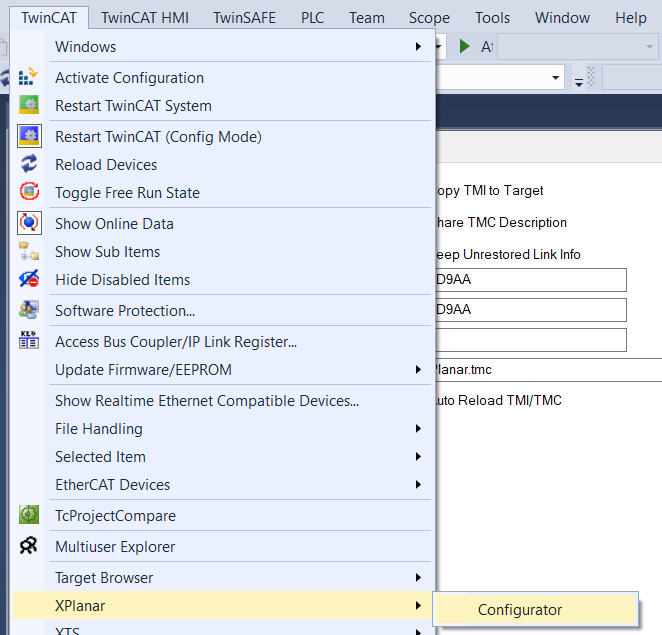Viewport: 662px width, 635px height.
Task: Open the Team menu
Action: click(x=366, y=18)
